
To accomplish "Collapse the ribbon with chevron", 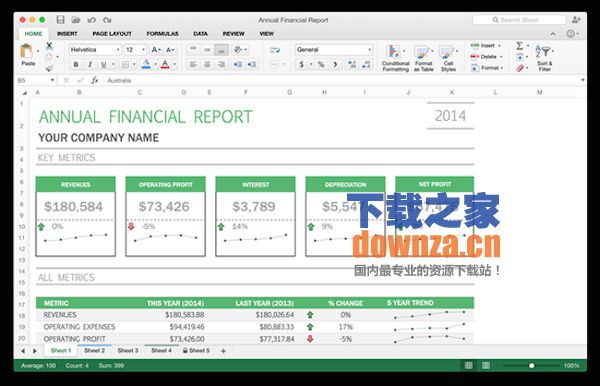I will (x=553, y=34).
